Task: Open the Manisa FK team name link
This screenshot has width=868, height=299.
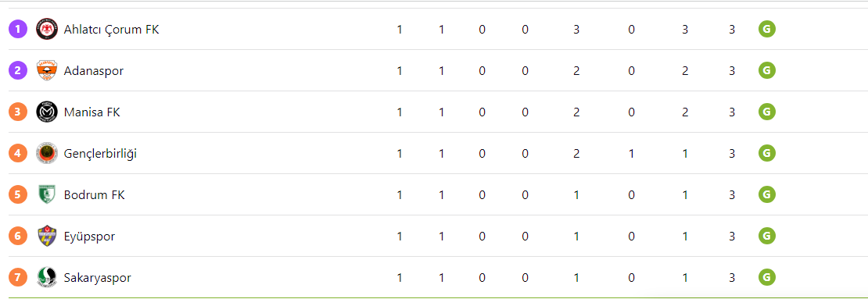Action: pyautogui.click(x=92, y=112)
